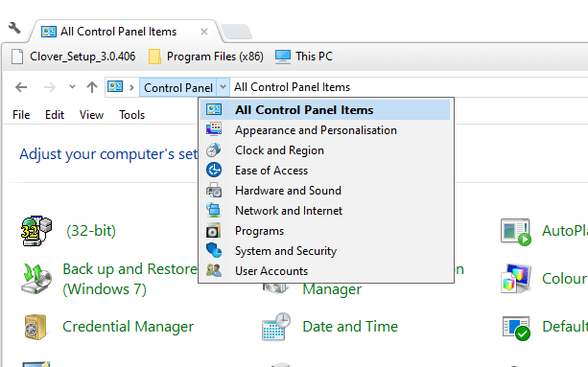Close the All Control Panel Items tab

click(204, 32)
